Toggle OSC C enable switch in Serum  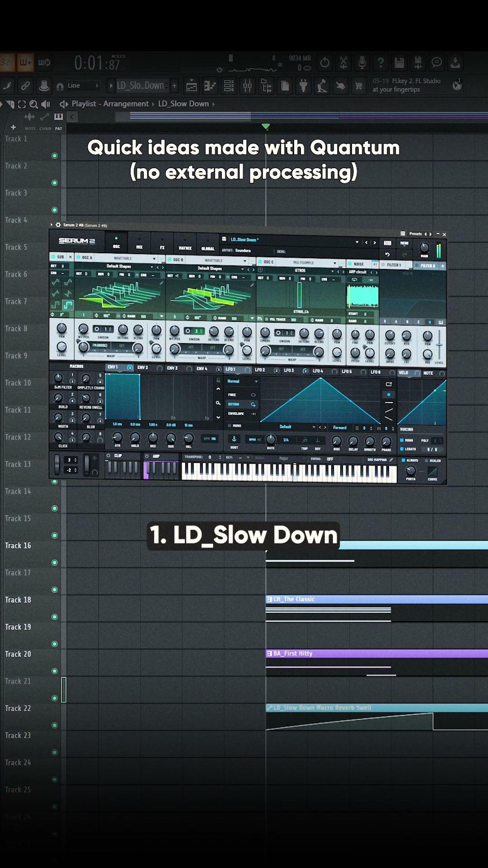coord(260,262)
